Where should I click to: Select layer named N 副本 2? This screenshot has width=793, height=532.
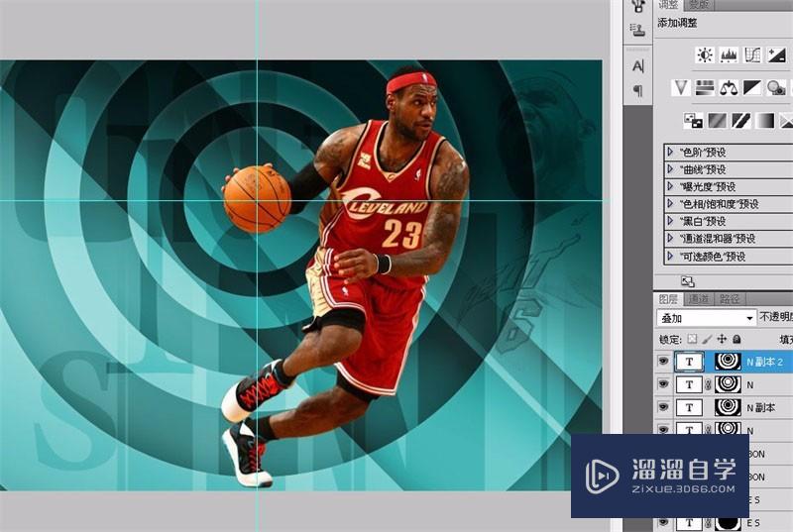[x=764, y=362]
